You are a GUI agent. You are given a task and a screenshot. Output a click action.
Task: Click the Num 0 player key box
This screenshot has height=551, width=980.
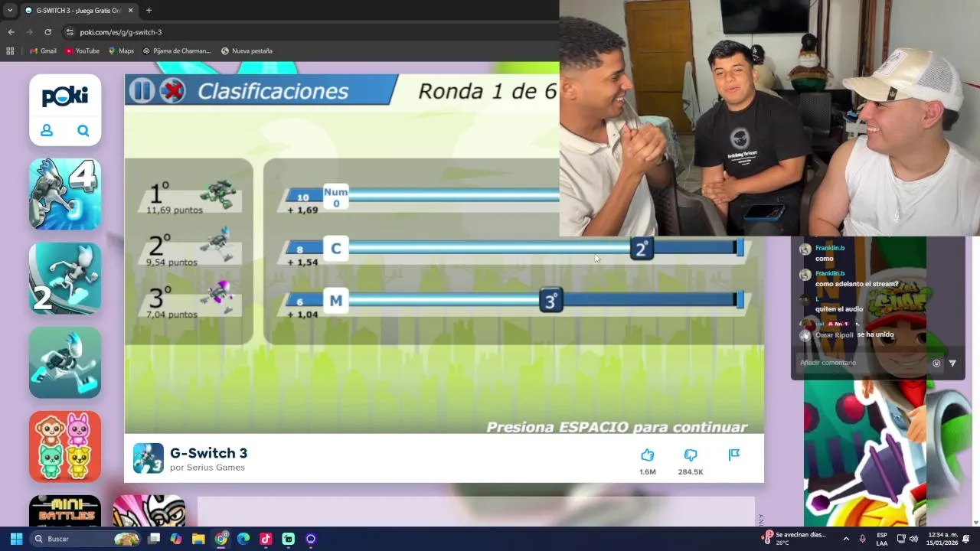click(x=336, y=197)
